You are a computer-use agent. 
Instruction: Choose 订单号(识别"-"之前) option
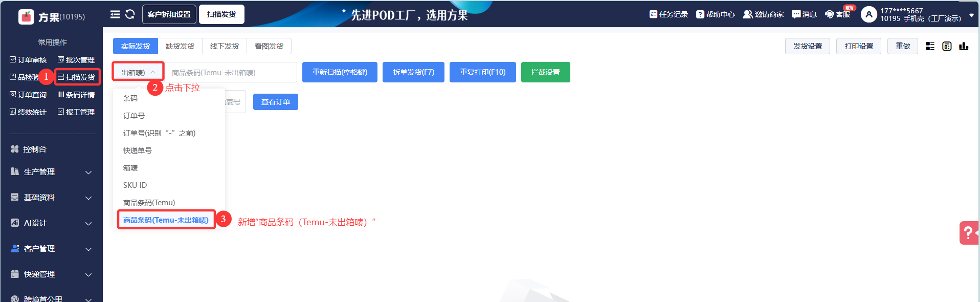click(x=169, y=133)
